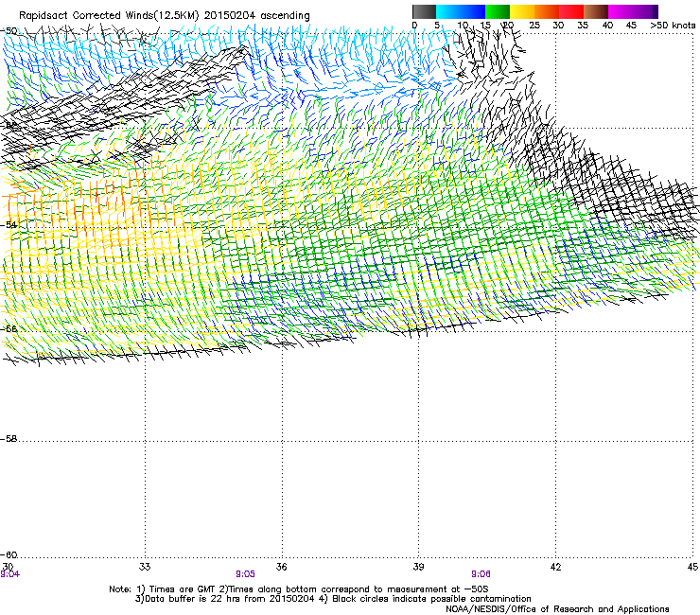Click the cyan-blue 5-15 knots color segment

(461, 11)
